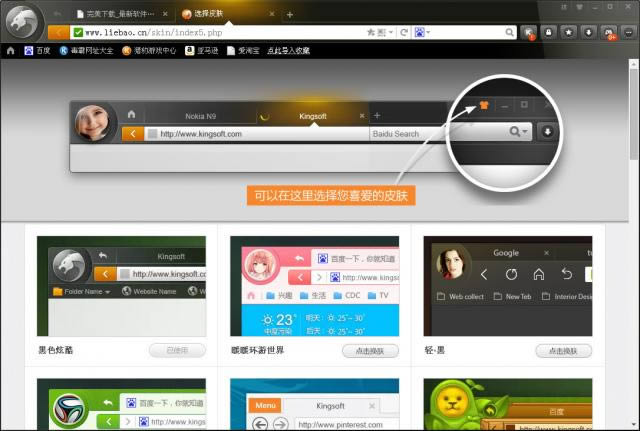Close the 完美下载 tab
The image size is (640, 431).
(165, 14)
